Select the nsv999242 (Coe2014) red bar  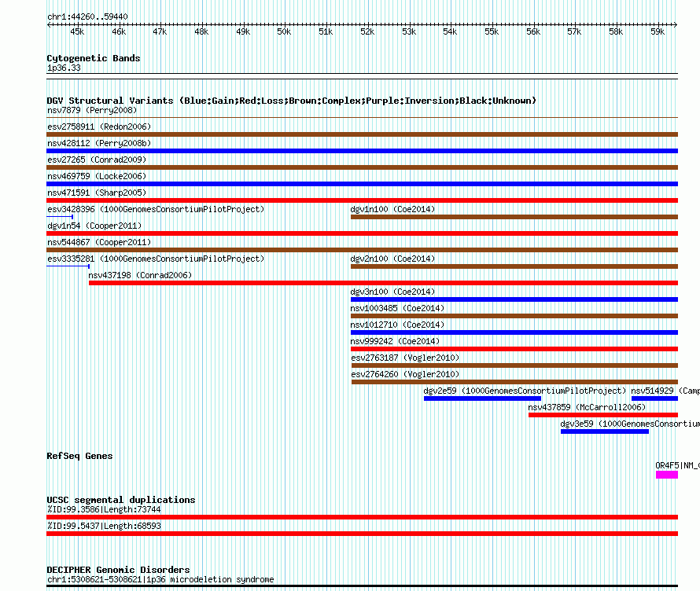coord(514,349)
